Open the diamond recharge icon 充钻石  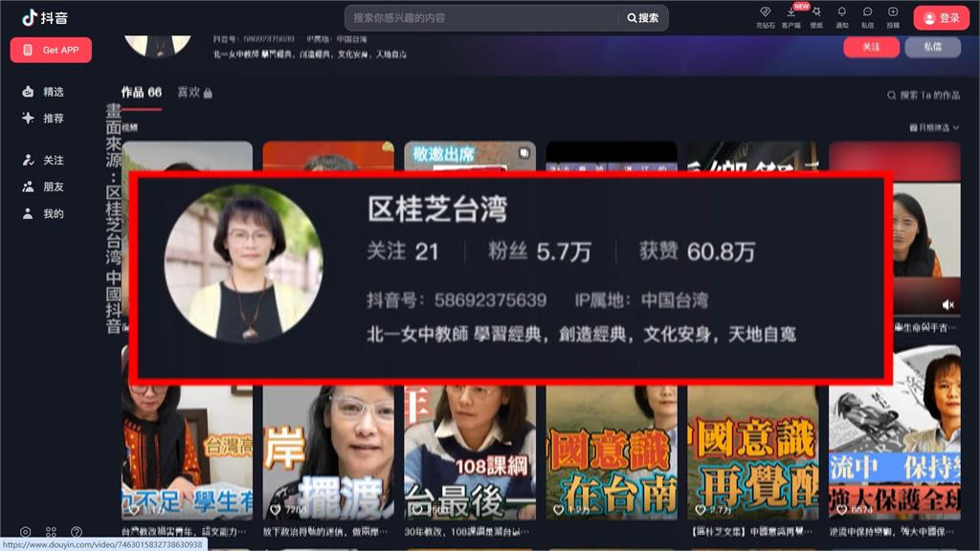tap(765, 17)
